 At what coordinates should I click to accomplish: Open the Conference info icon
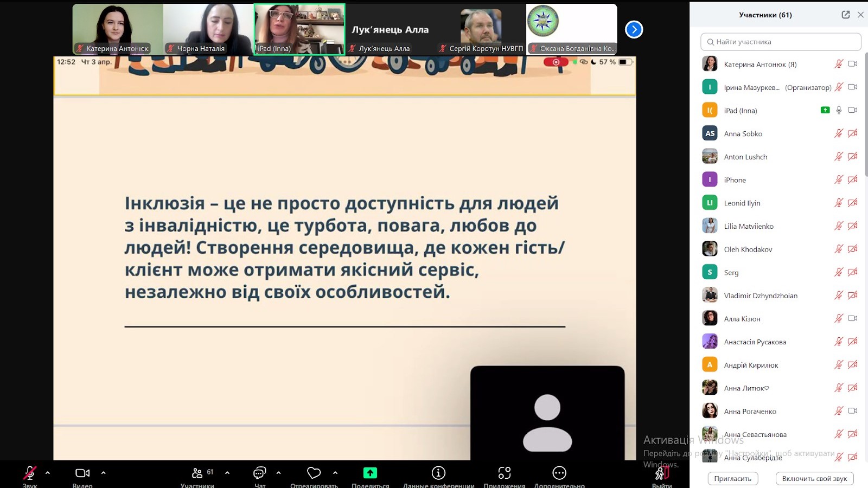pos(438,473)
